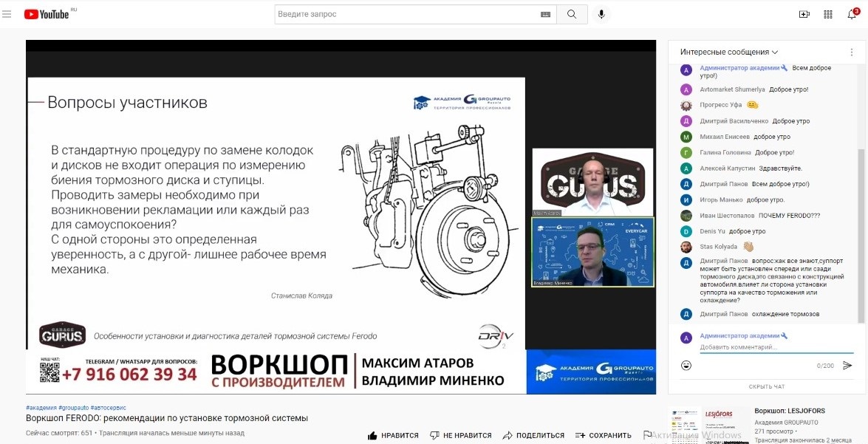Click Denis Yu avatar in chat
This screenshot has height=444, width=868.
coord(686,231)
